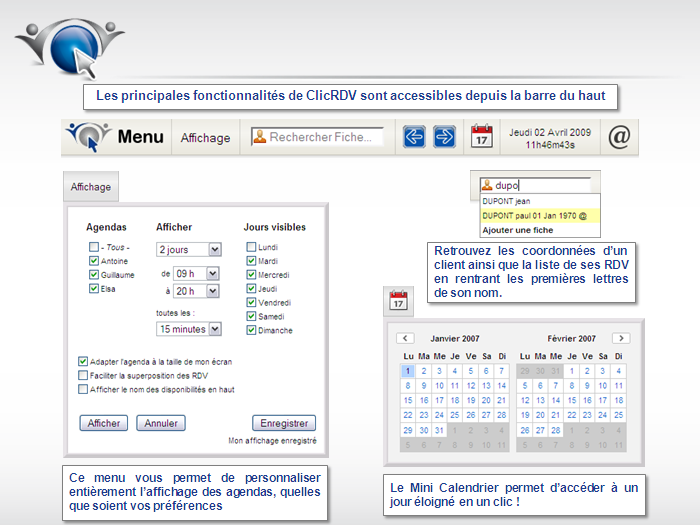Uncheck the Antoine agenda
This screenshot has width=700, height=525.
point(94,261)
